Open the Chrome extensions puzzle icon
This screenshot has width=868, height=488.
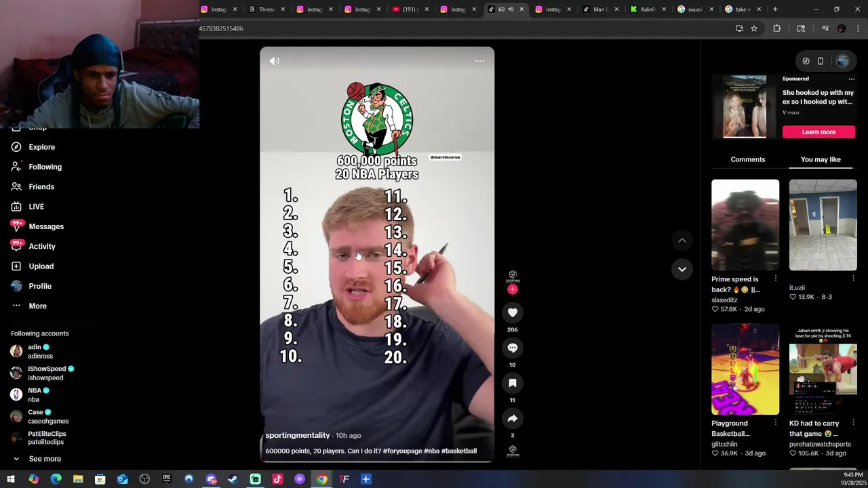(777, 28)
